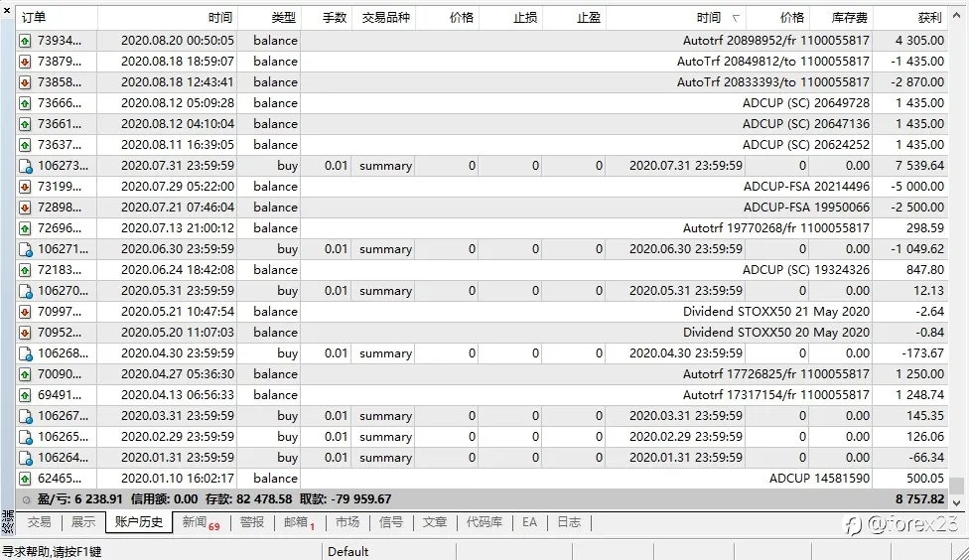The image size is (969, 560).
Task: Sort by the 类型 column header
Action: [269, 18]
